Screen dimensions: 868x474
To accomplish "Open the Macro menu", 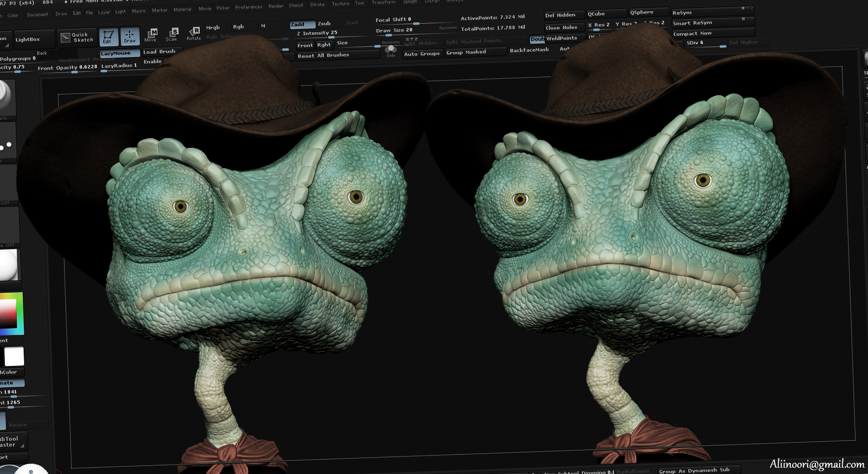I will tap(138, 11).
